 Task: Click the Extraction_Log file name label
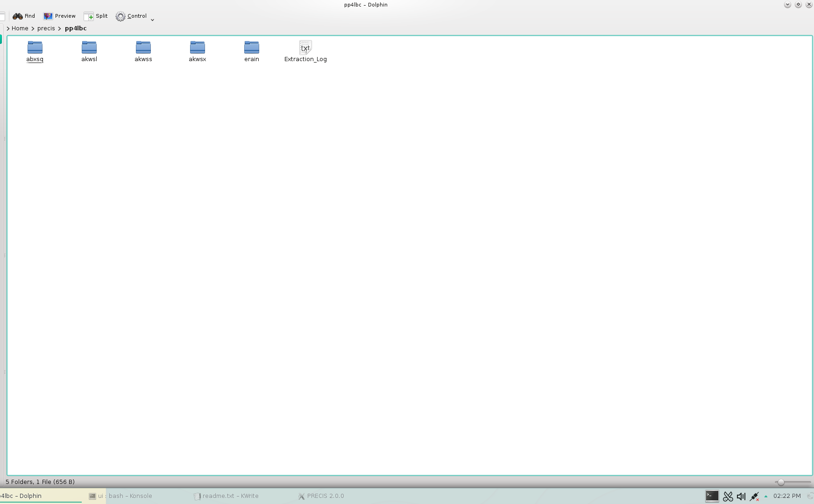305,59
